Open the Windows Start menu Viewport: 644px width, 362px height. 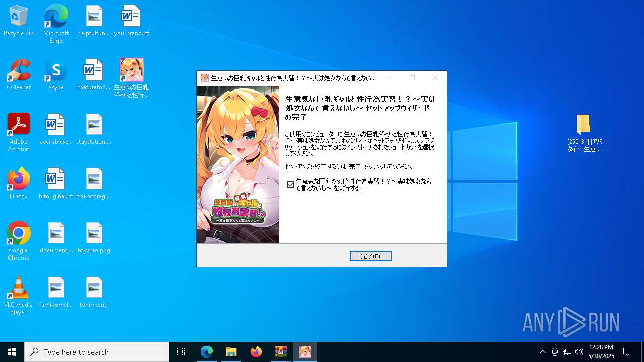[x=12, y=352]
